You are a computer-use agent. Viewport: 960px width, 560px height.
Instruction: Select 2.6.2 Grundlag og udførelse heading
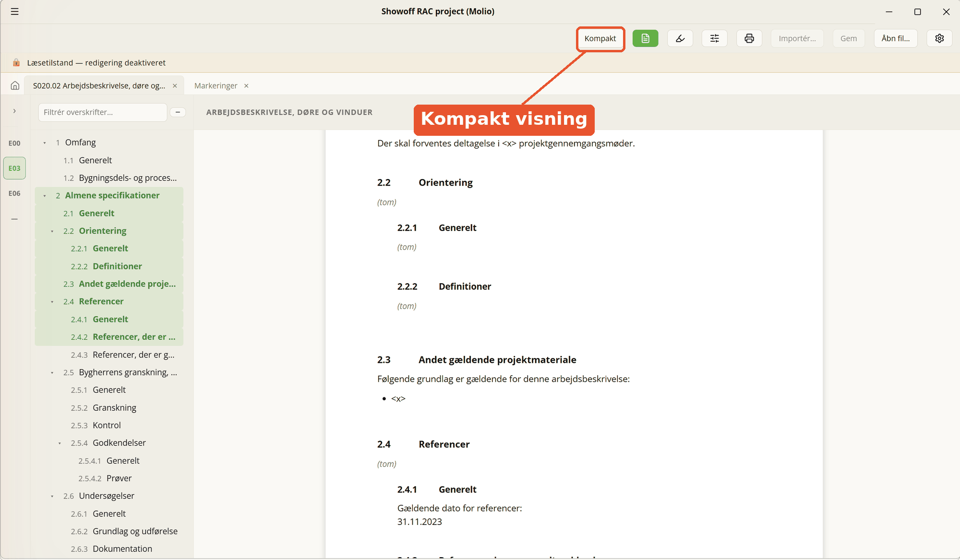pyautogui.click(x=109, y=531)
